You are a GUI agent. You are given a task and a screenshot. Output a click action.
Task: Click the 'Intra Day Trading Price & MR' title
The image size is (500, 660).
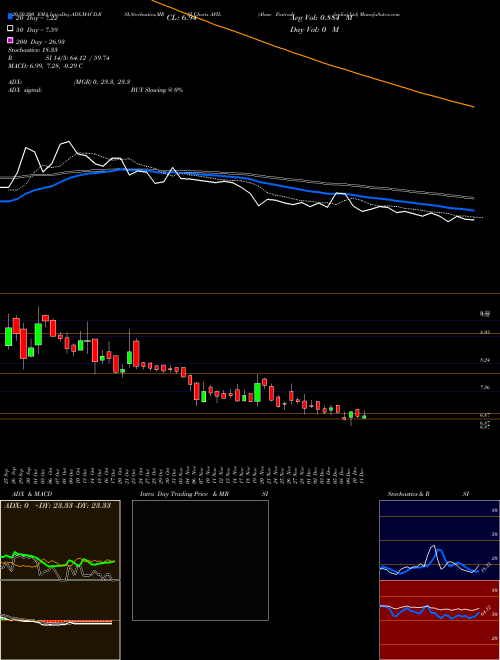point(184,494)
